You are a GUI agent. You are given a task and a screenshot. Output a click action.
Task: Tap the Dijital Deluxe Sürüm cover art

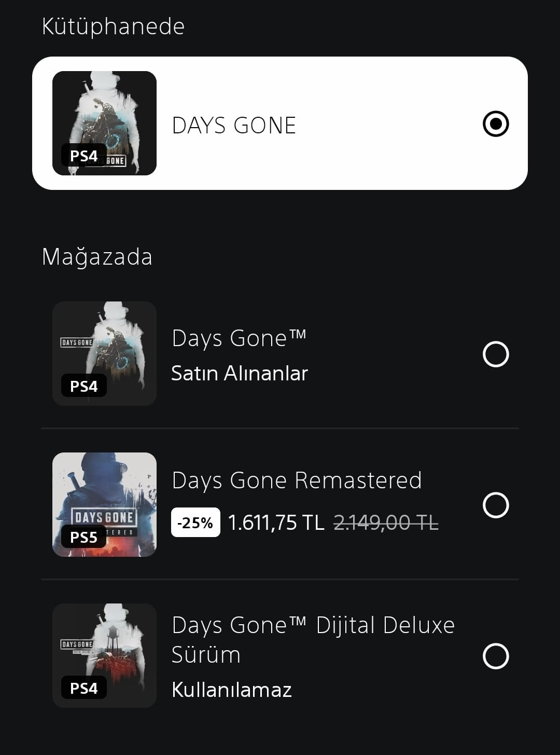point(104,655)
